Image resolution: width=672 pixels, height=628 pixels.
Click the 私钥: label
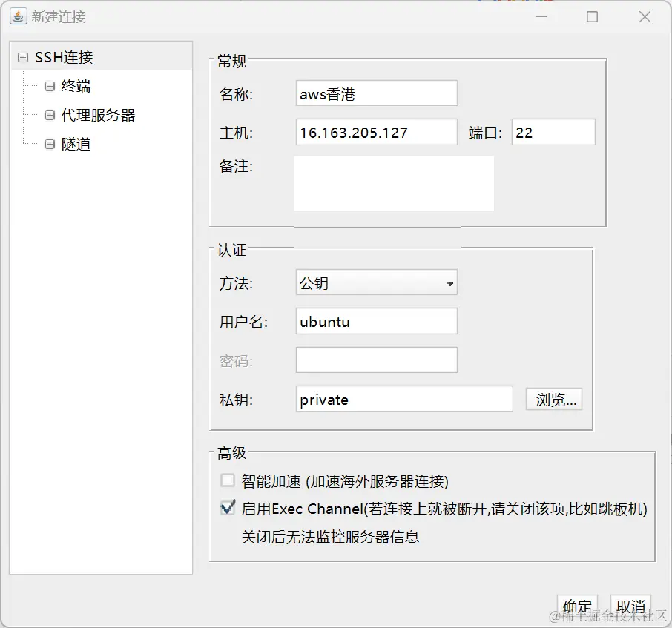pos(236,400)
